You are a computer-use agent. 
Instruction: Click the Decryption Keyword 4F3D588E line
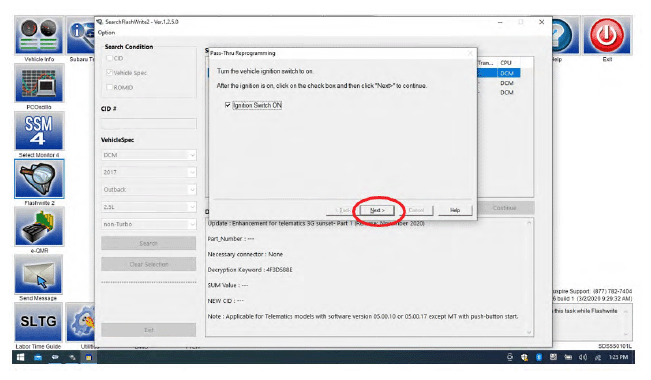tap(250, 270)
